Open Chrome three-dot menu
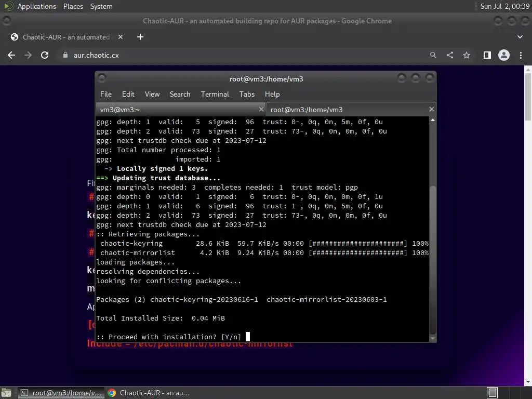 pyautogui.click(x=521, y=55)
